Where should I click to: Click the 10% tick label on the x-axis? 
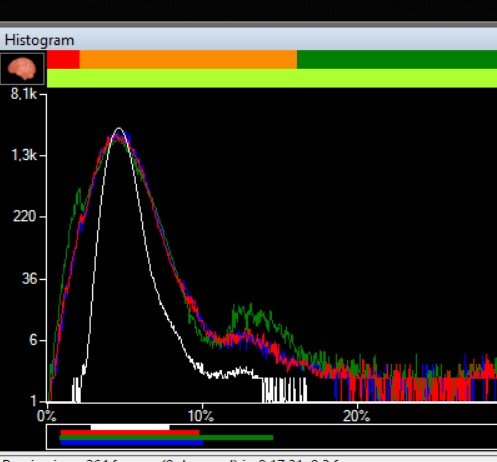200,416
